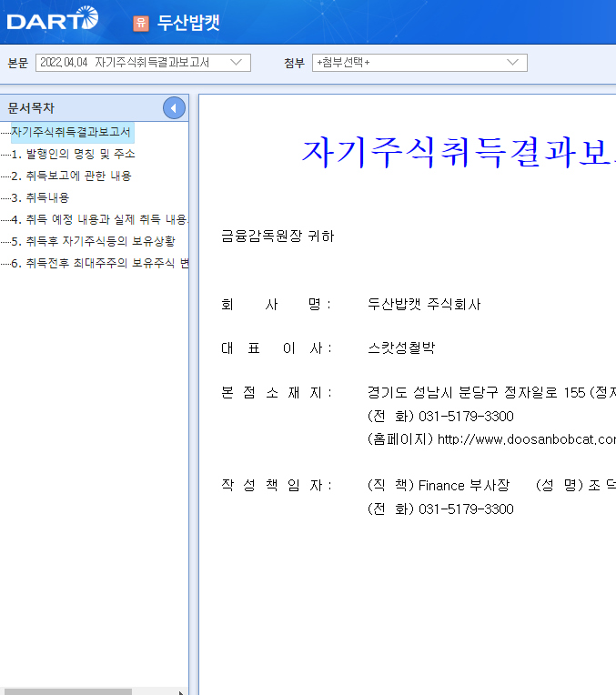Open the 첨부 attachment dropdown
616x695 pixels.
click(x=419, y=63)
